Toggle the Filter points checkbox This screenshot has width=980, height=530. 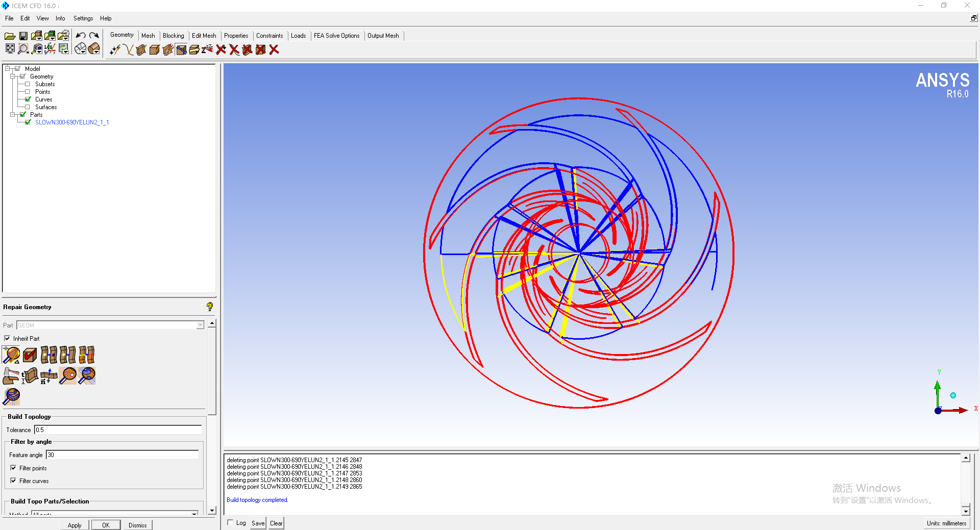13,468
